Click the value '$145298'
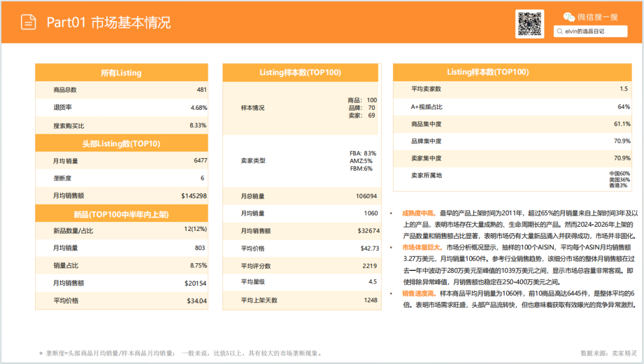Image resolution: width=644 pixels, height=364 pixels. 194,196
